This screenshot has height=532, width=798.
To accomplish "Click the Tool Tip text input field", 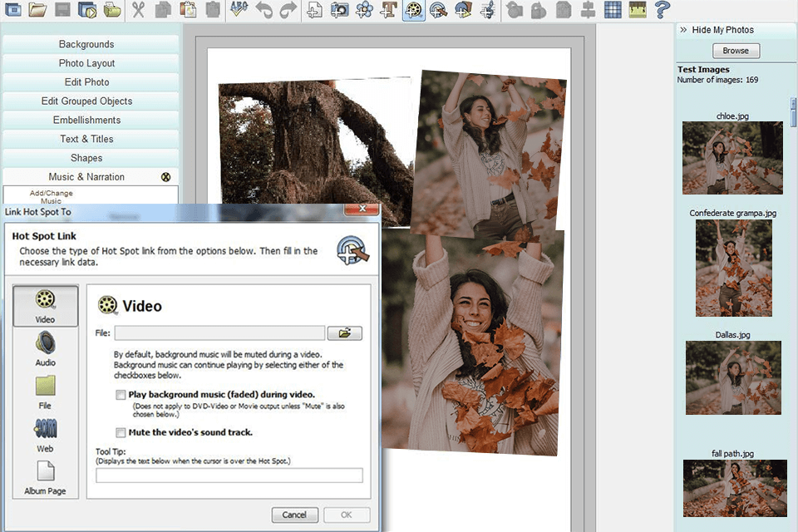I will pos(229,475).
